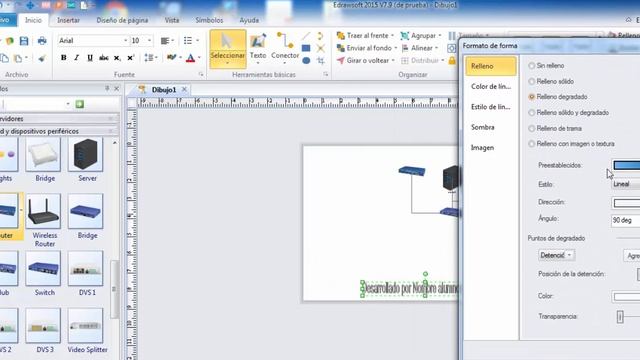Viewport: 640px width, 360px height.
Task: Expand Girar o voltear dropdown
Action: 393,60
